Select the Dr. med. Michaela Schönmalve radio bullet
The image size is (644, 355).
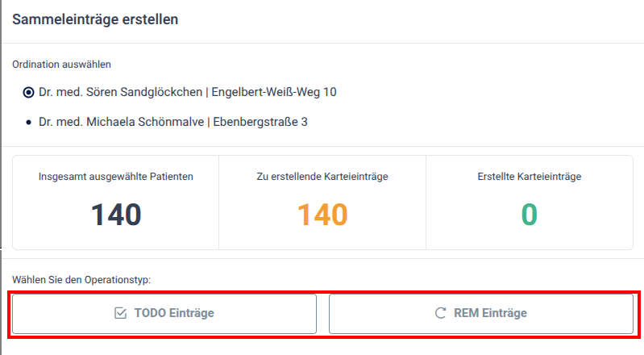pos(28,122)
